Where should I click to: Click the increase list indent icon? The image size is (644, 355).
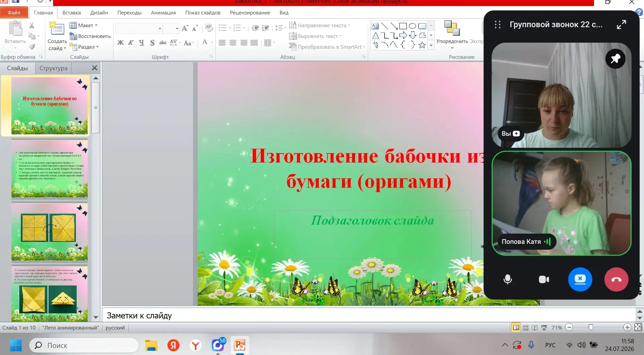[265, 28]
